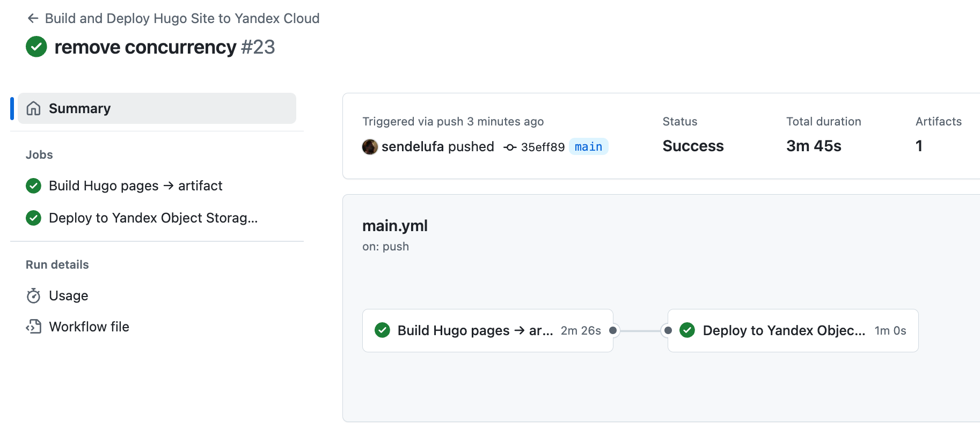The height and width of the screenshot is (429, 980).
Task: Click the Jobs section heading
Action: [x=39, y=155]
